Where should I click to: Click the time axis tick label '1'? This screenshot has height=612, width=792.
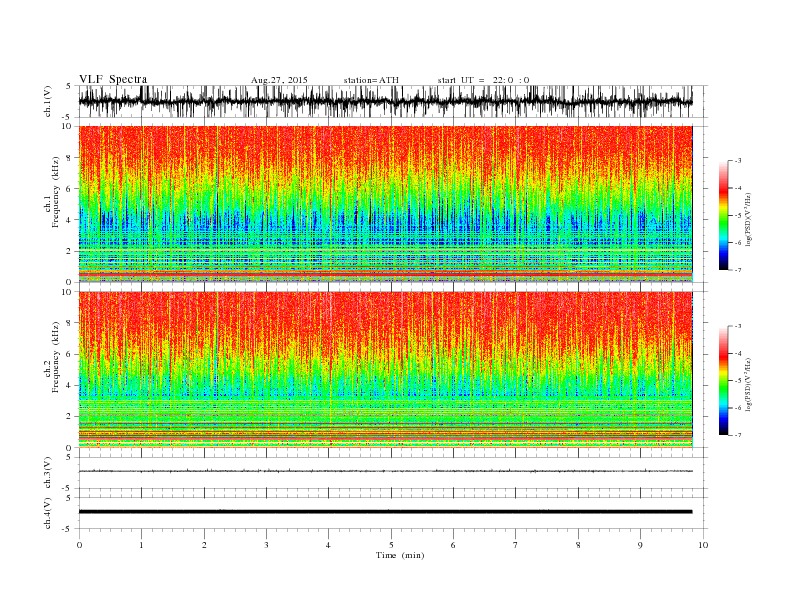pos(141,545)
